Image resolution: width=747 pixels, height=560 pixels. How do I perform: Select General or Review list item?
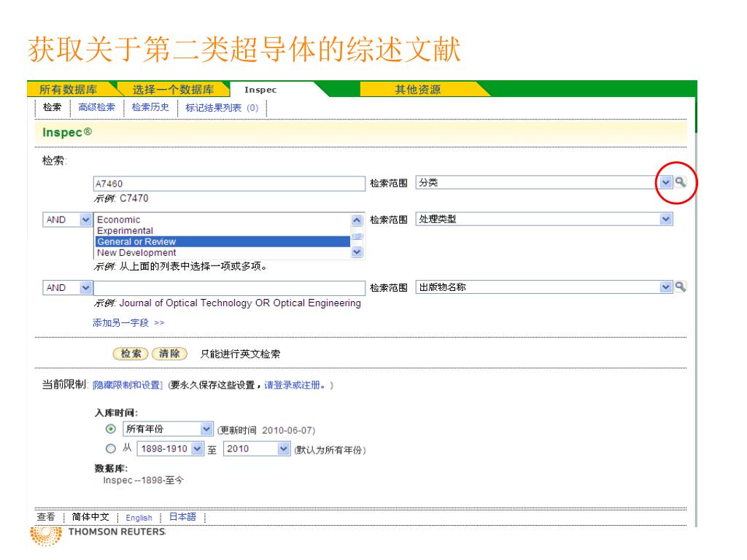[222, 241]
